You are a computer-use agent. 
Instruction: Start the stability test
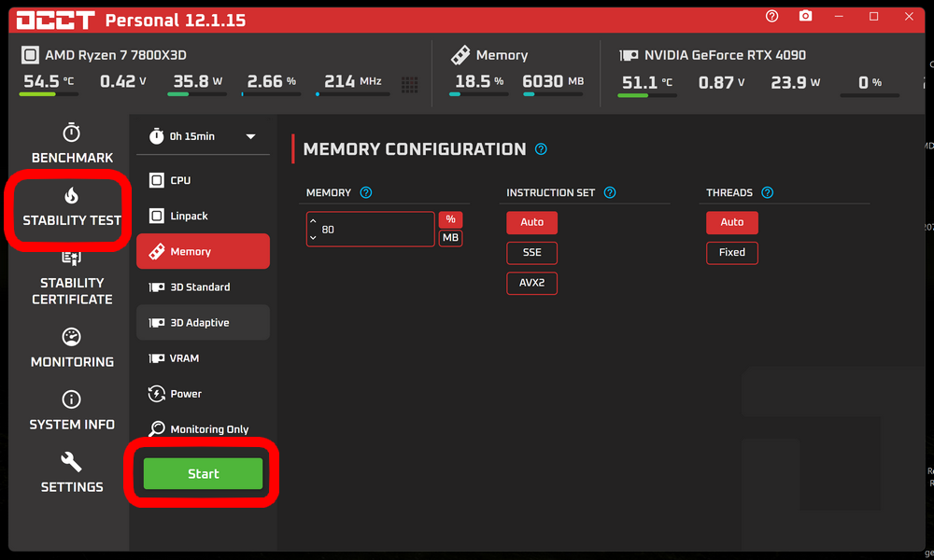coord(203,474)
